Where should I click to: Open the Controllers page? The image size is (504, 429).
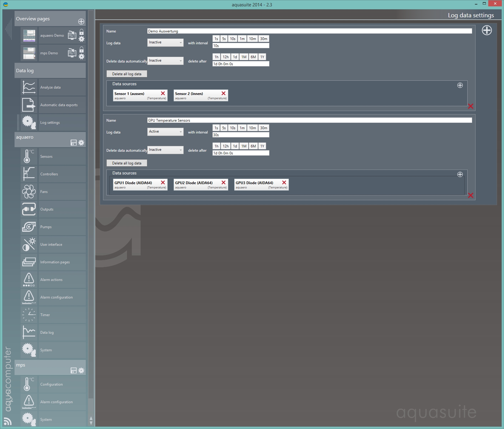tap(53, 174)
